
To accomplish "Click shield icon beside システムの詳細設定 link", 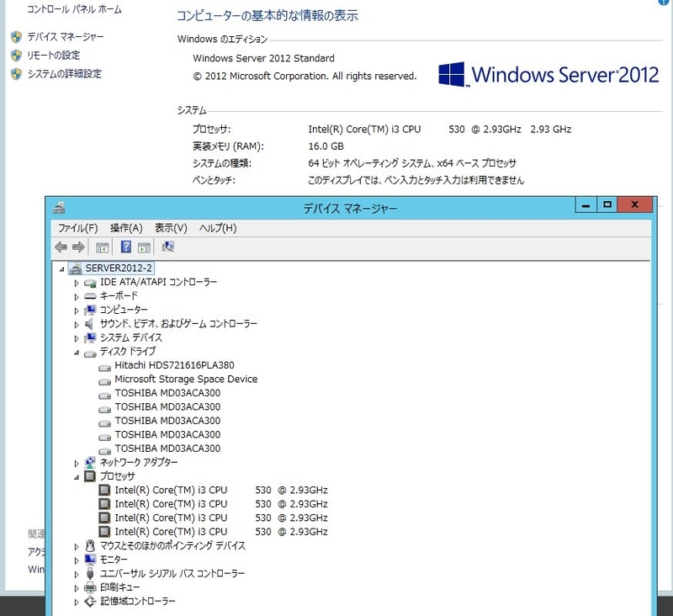I will (16, 74).
